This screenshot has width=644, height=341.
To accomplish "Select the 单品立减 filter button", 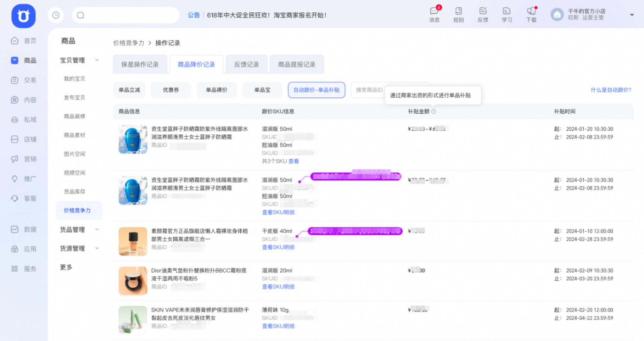I will (129, 90).
